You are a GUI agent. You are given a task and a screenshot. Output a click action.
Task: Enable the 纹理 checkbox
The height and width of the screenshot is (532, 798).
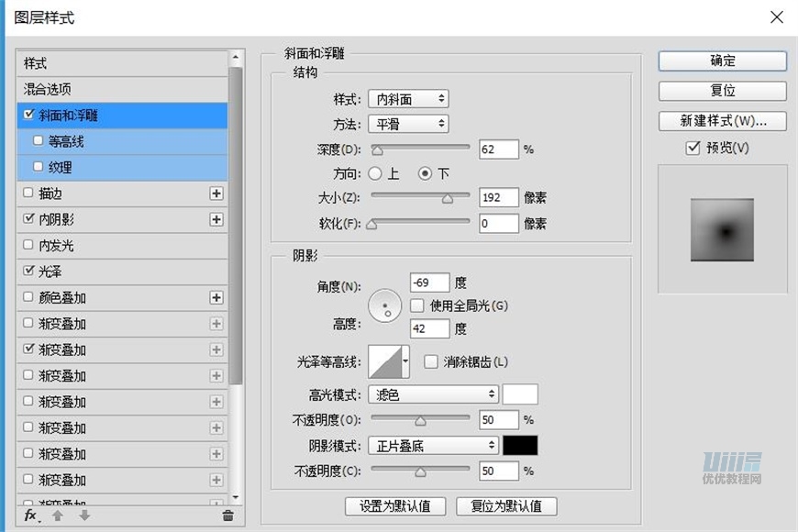tap(38, 166)
